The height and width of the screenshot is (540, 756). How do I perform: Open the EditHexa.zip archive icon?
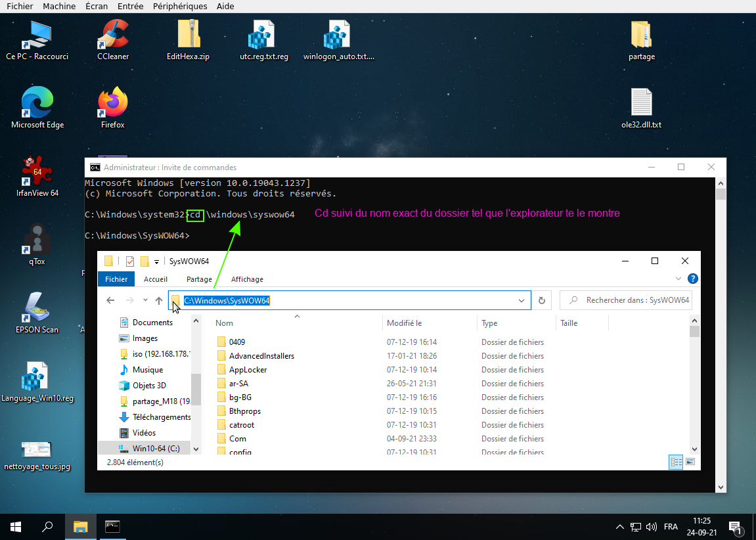click(x=188, y=36)
